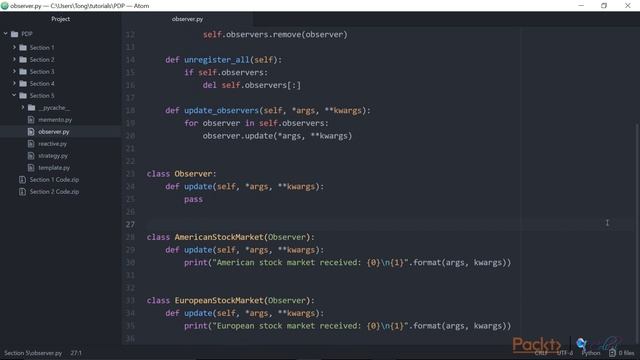Click 'unregister_all' function name
This screenshot has width=640, height=360.
pyautogui.click(x=216, y=60)
